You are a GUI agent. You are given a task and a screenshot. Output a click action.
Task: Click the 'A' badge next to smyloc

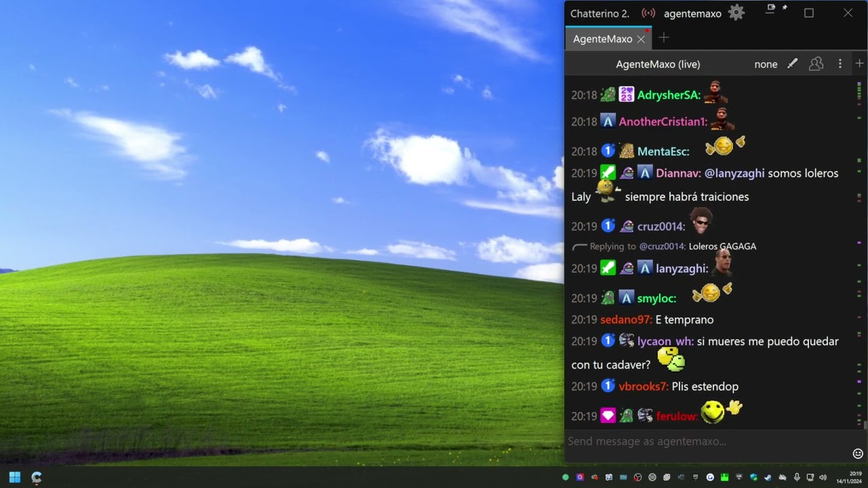click(627, 299)
